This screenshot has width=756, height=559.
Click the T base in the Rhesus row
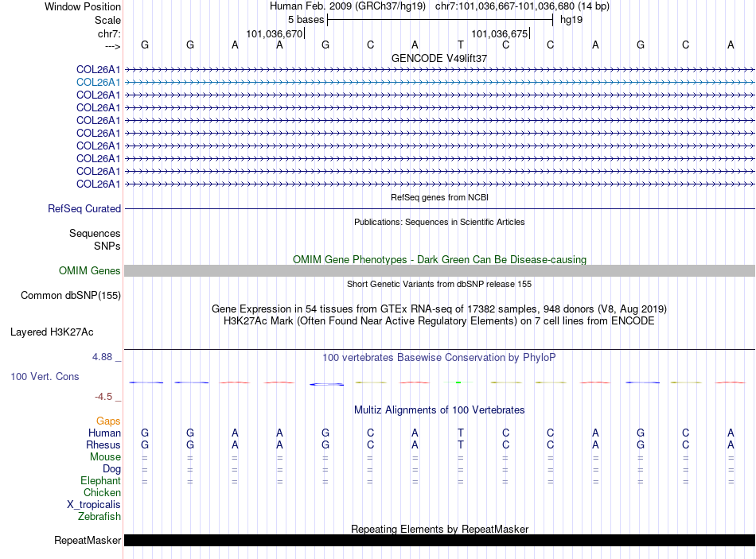coord(461,444)
